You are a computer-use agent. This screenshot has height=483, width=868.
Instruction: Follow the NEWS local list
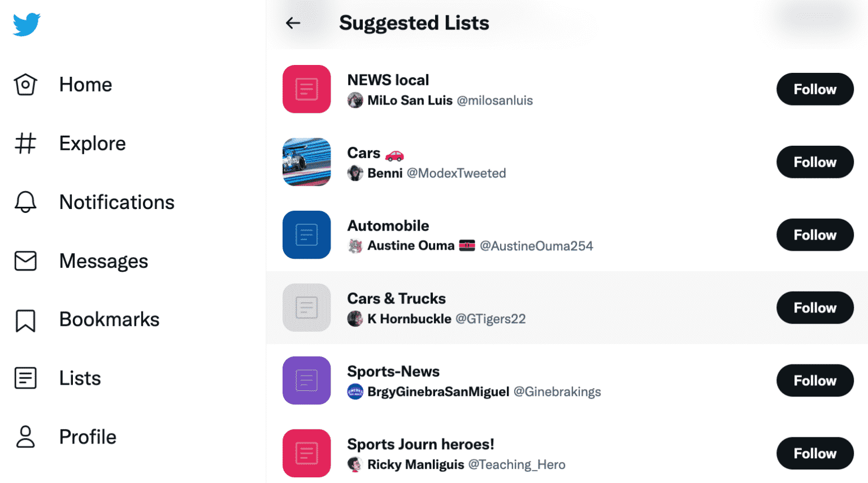pyautogui.click(x=814, y=89)
